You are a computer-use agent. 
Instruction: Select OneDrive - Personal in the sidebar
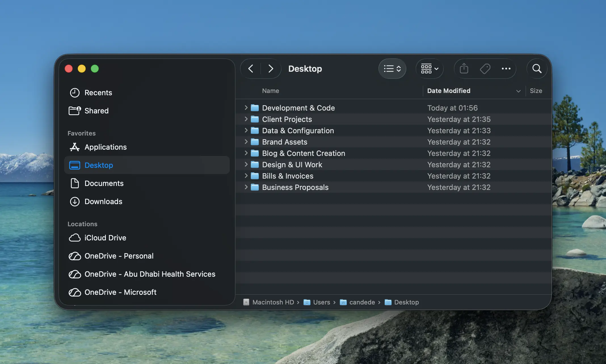(x=119, y=256)
